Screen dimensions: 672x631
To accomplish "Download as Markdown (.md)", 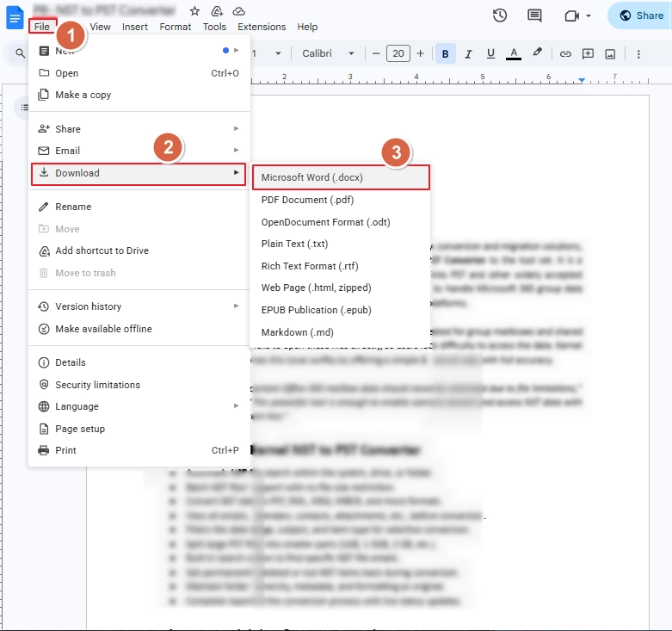I will tap(341, 332).
